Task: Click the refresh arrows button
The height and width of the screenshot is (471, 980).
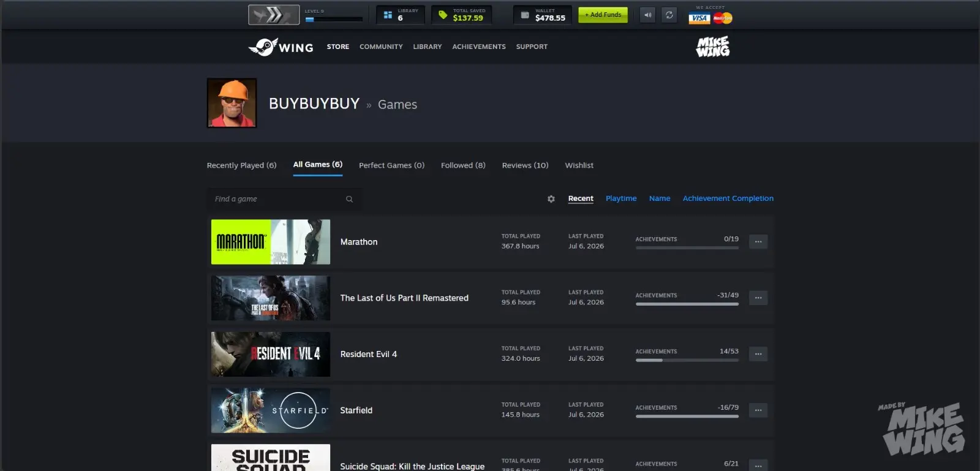Action: click(x=669, y=15)
